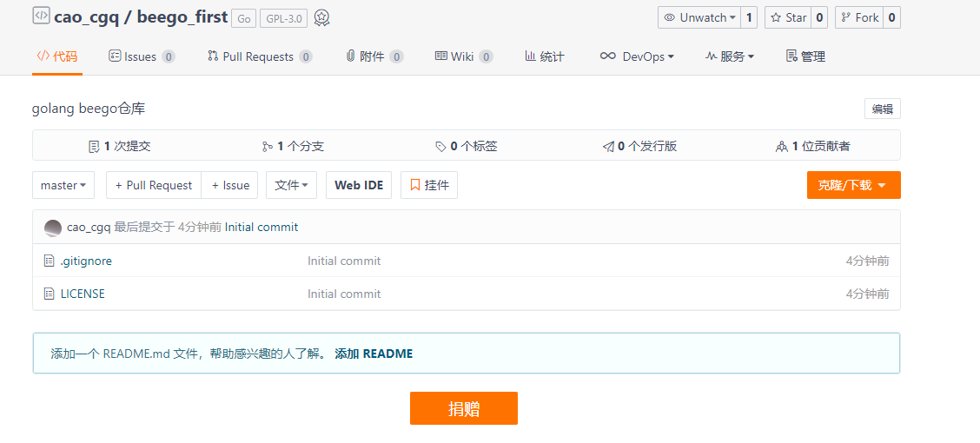The height and width of the screenshot is (443, 980).
Task: Click the LICENSE file icon
Action: 50,294
